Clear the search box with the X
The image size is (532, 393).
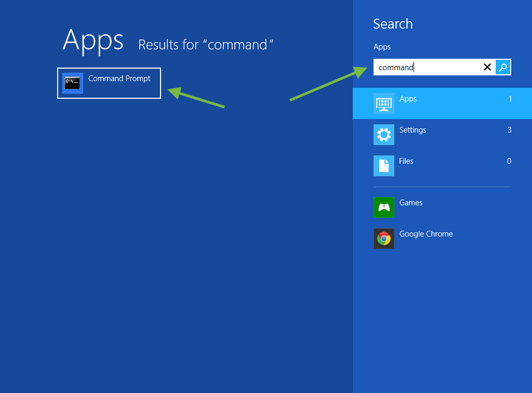(x=487, y=67)
